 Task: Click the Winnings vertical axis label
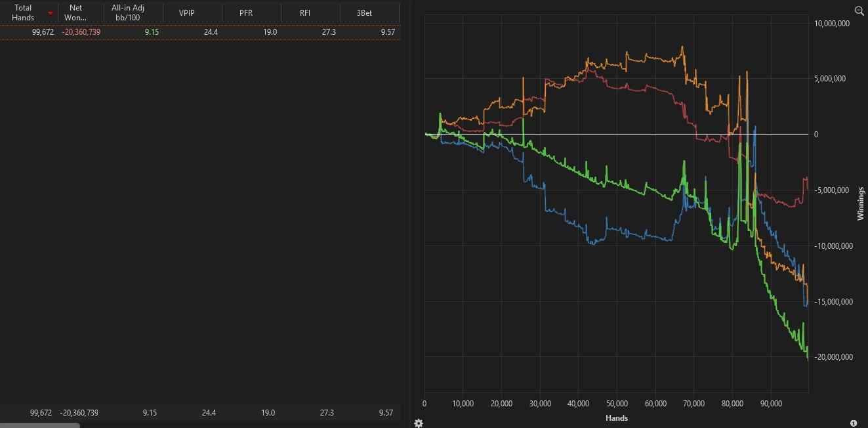pyautogui.click(x=861, y=203)
